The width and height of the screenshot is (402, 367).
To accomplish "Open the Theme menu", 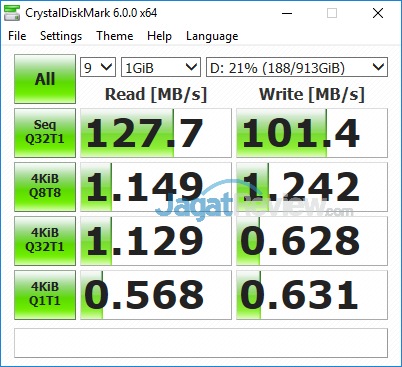I will pos(115,36).
